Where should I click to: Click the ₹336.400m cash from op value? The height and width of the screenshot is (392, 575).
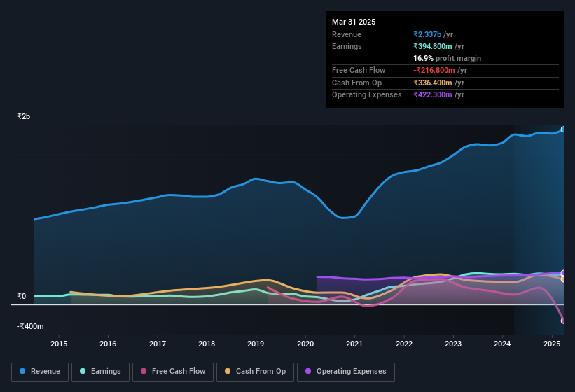point(433,83)
